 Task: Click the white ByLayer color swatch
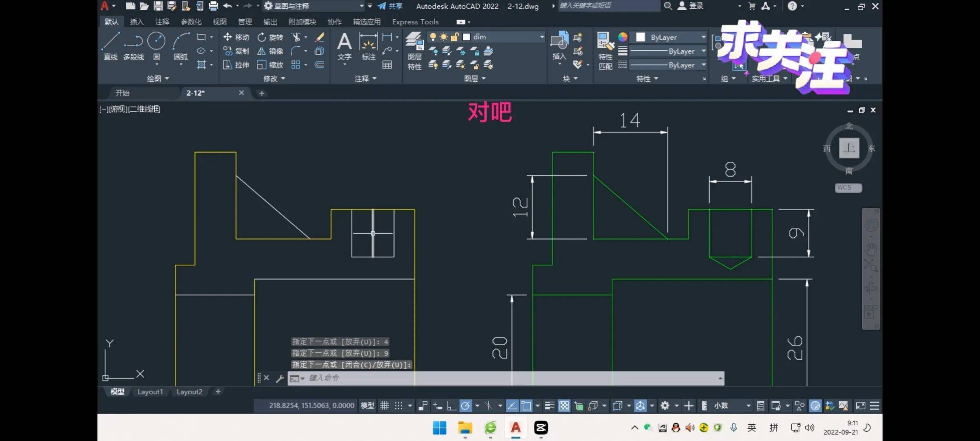pos(640,37)
